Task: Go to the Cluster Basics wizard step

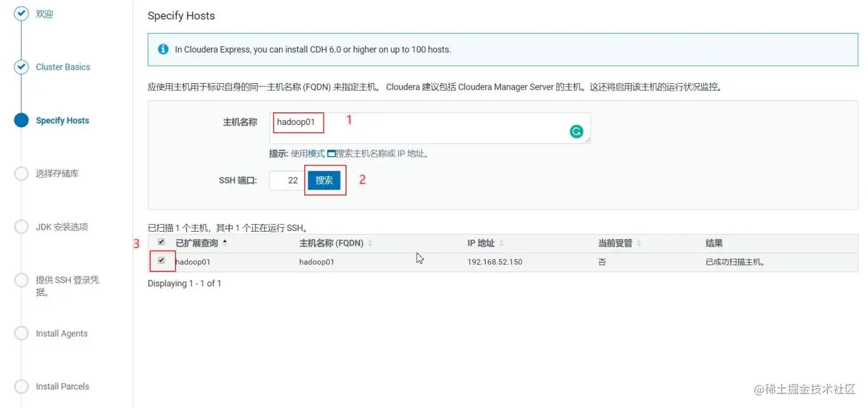Action: pyautogui.click(x=63, y=67)
